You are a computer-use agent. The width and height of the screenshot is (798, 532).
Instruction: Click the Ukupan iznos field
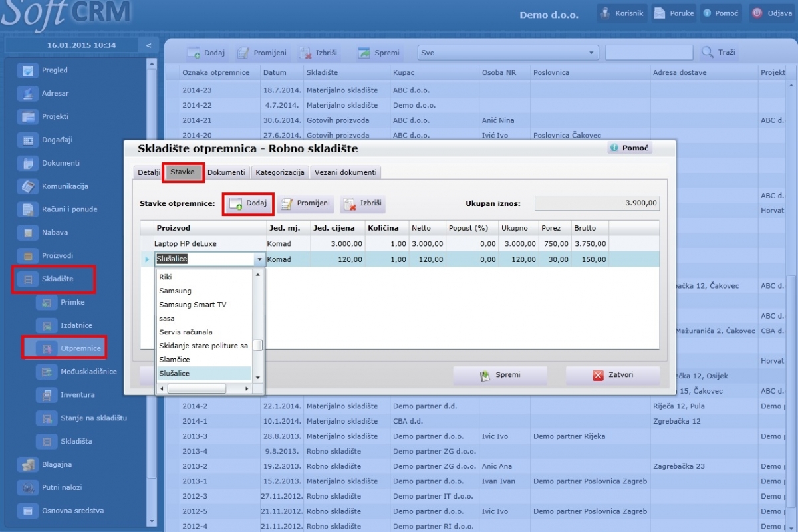[x=597, y=203]
